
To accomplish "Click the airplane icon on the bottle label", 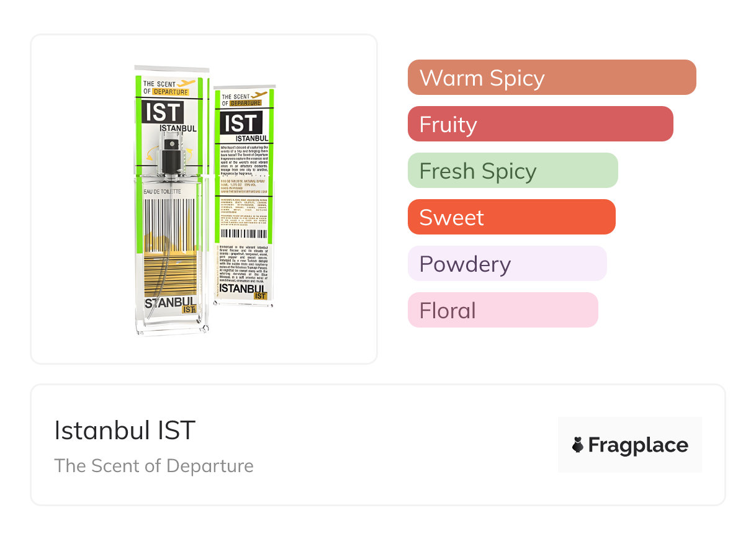I will pos(186,83).
